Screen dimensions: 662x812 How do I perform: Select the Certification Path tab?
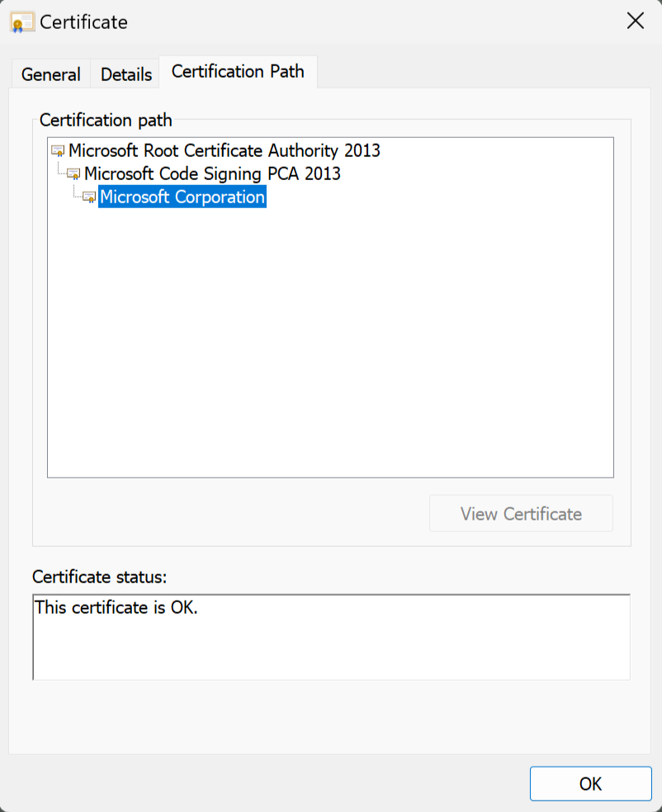tap(238, 72)
